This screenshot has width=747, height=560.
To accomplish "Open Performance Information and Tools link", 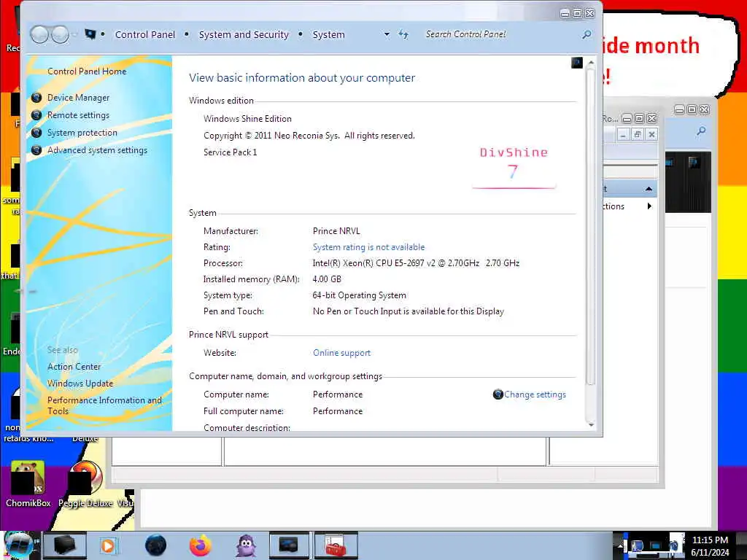I will point(104,405).
